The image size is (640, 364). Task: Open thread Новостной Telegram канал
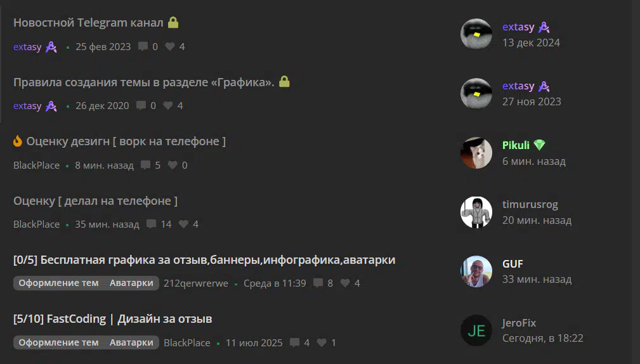(88, 22)
